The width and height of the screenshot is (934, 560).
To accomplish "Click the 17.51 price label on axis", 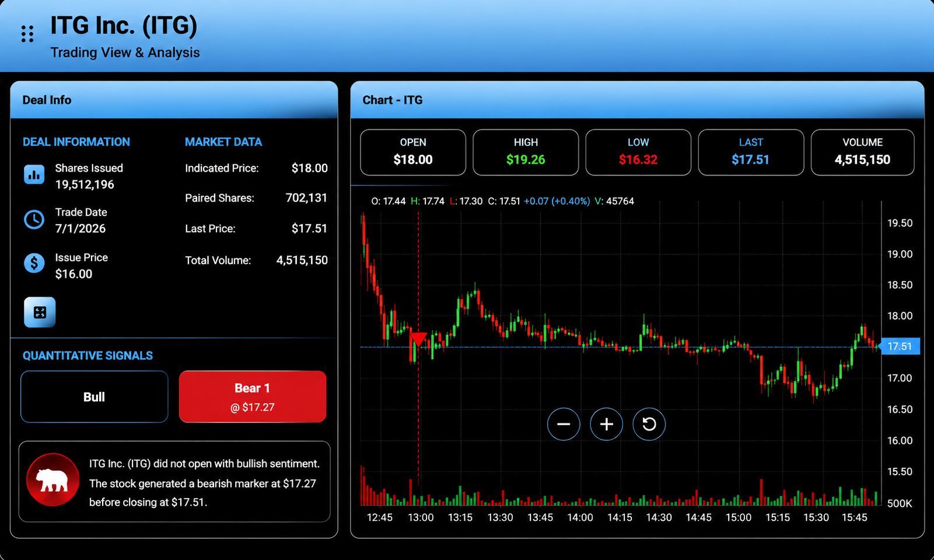I will pyautogui.click(x=899, y=346).
